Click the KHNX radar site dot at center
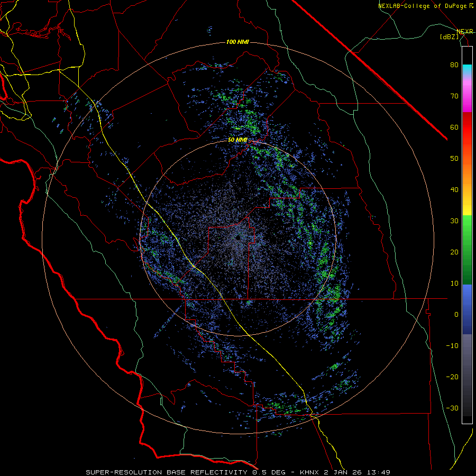Viewport: 476px width, 476px height. 238,237
